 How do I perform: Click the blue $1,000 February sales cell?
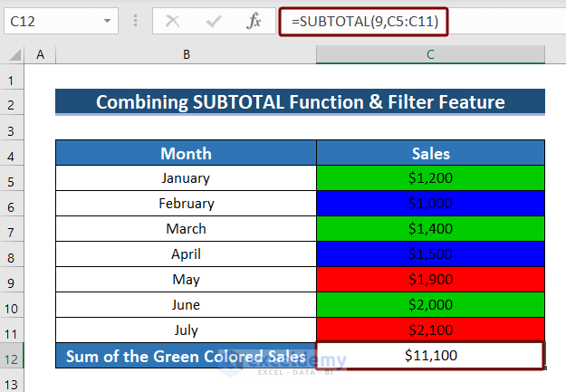click(x=430, y=204)
